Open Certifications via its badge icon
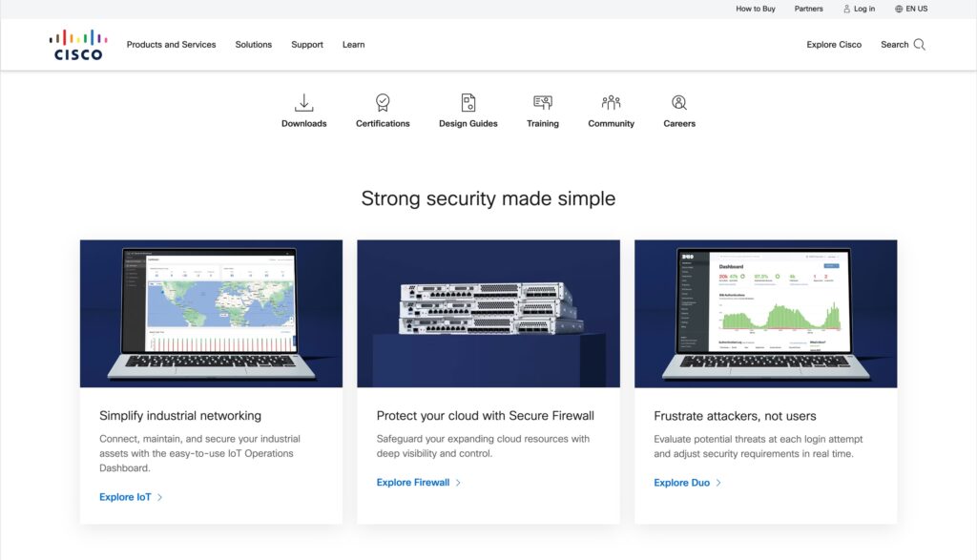The width and height of the screenshot is (977, 560). coord(382,101)
